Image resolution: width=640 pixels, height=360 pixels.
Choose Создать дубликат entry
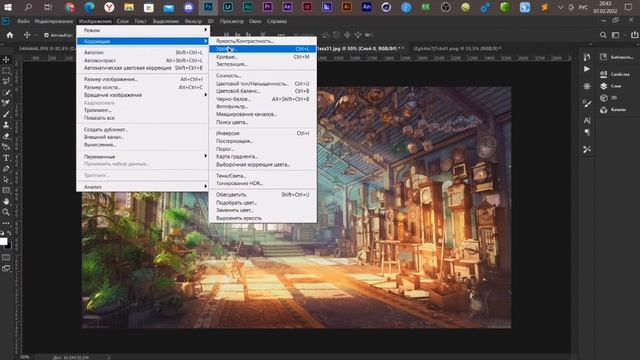143,129
